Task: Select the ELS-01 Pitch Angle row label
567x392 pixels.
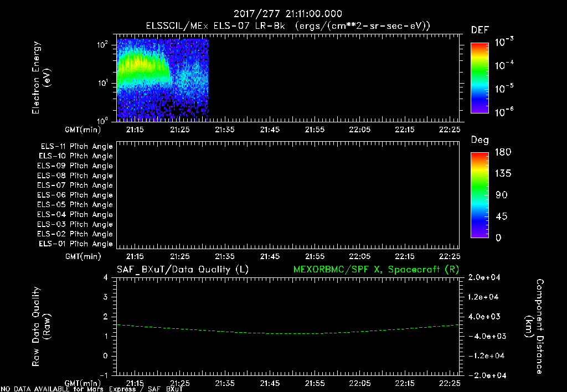Action: coord(76,244)
